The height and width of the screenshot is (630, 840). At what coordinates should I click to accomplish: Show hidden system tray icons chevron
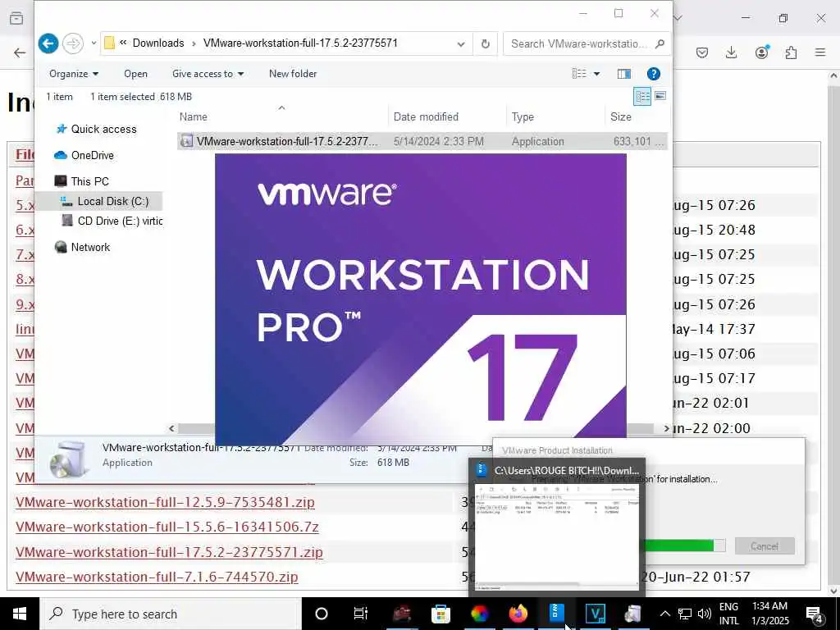click(664, 614)
